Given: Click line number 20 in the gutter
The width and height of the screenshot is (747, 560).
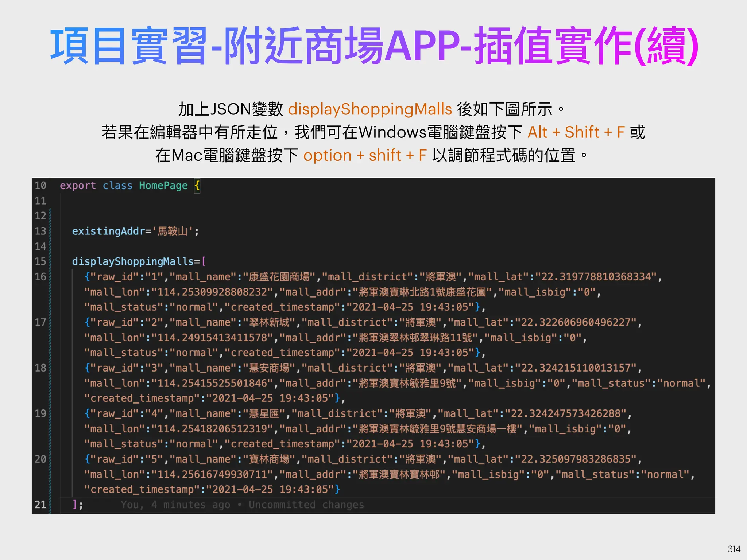Looking at the screenshot, I should tap(40, 459).
